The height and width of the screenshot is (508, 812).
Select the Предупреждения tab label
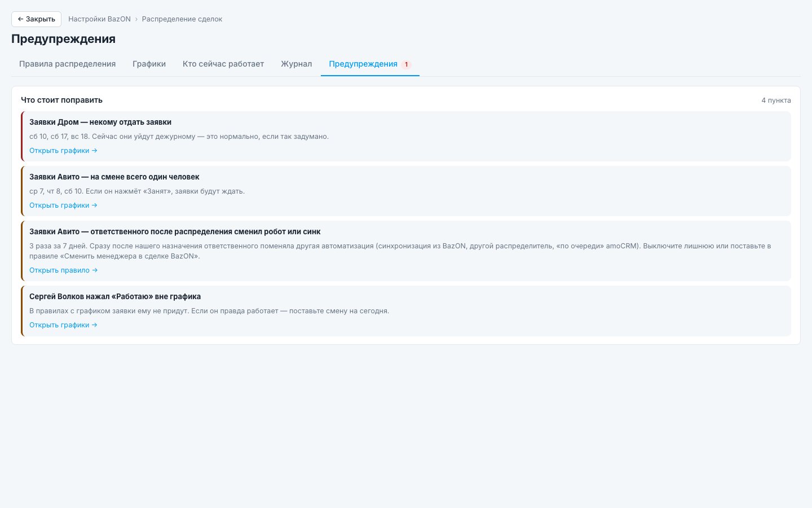[363, 64]
